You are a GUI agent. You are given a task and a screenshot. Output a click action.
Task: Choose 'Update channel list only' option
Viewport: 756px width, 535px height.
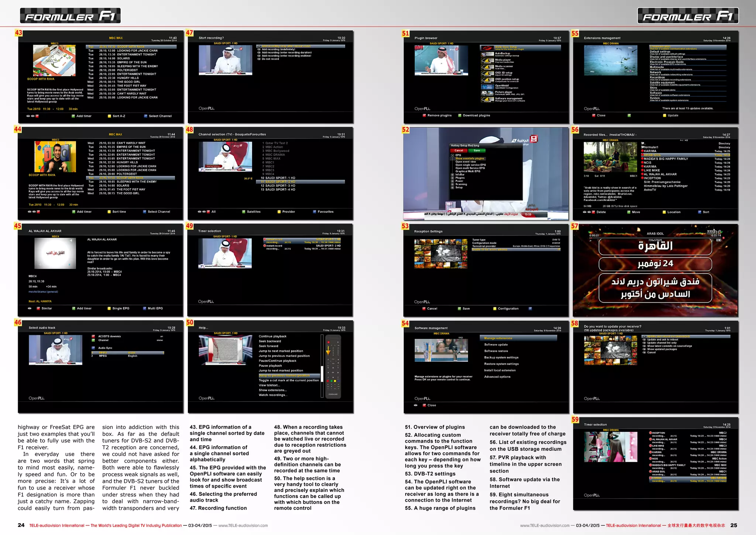tap(659, 343)
